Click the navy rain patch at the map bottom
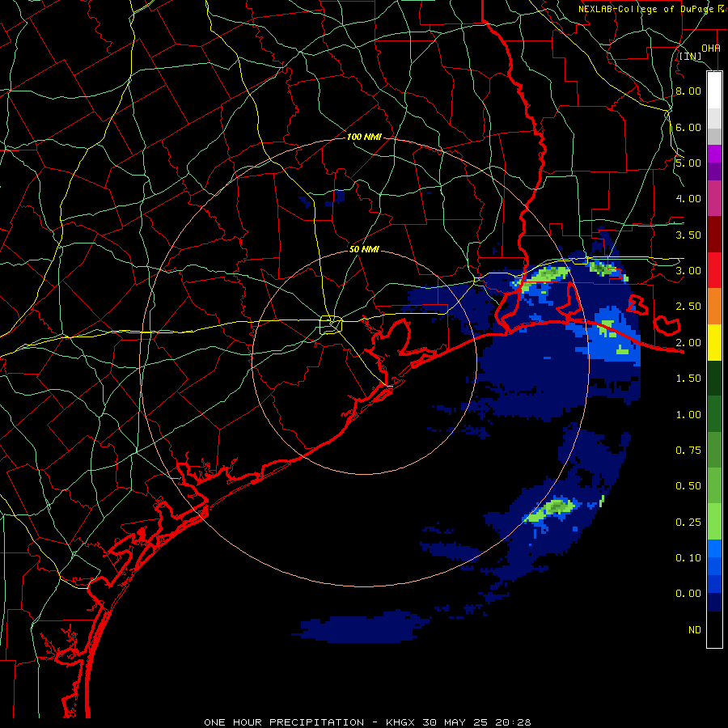 pyautogui.click(x=360, y=628)
